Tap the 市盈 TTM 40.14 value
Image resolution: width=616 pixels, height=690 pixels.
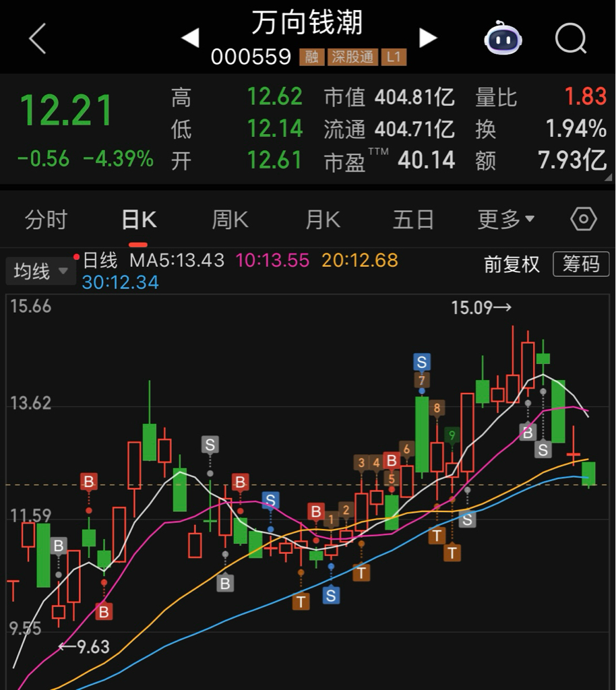[426, 160]
